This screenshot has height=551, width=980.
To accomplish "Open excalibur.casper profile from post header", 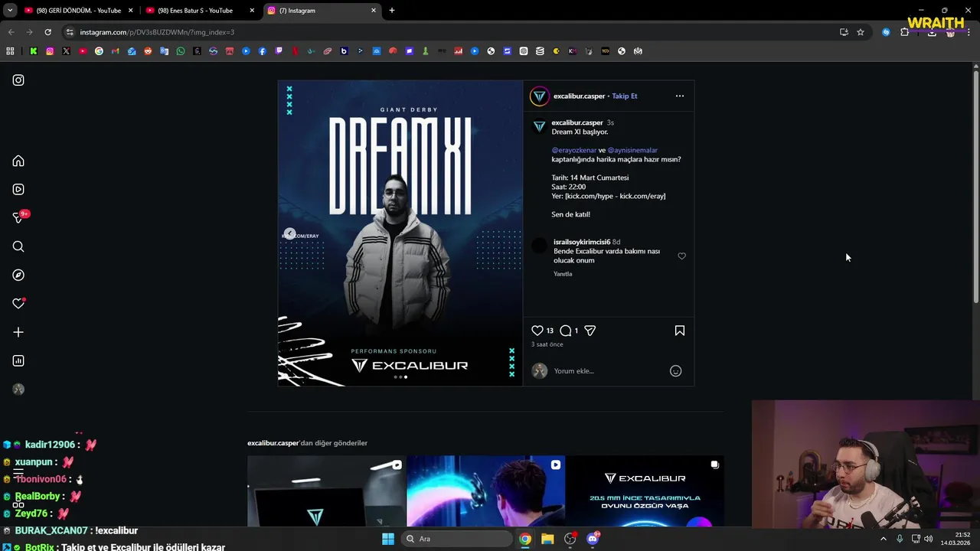I will click(580, 96).
